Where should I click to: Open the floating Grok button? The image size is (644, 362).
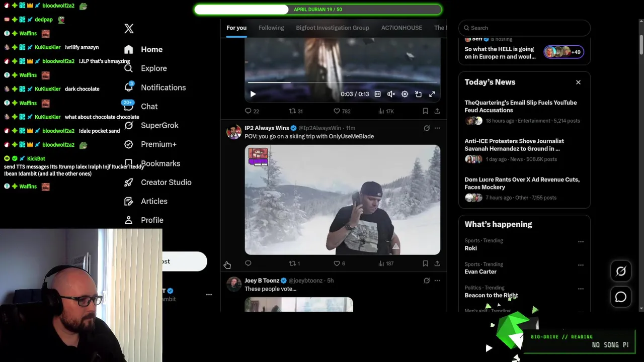(621, 271)
